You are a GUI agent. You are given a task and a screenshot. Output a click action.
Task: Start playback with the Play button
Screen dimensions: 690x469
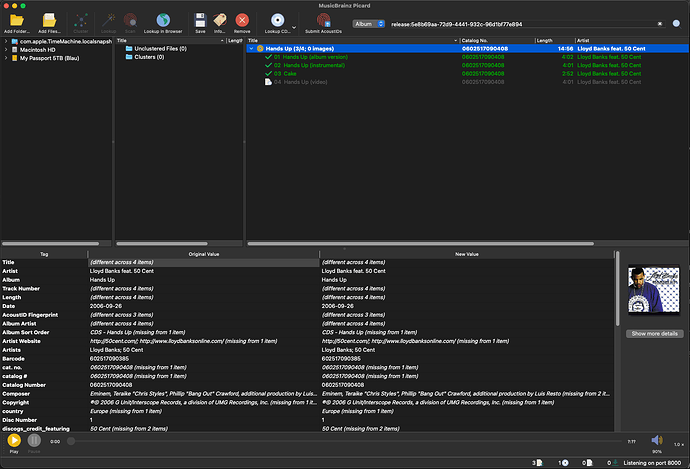tap(14, 440)
